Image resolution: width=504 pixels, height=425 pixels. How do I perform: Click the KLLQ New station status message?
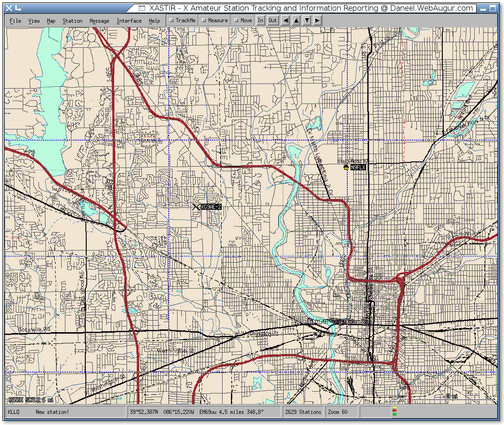(x=65, y=412)
